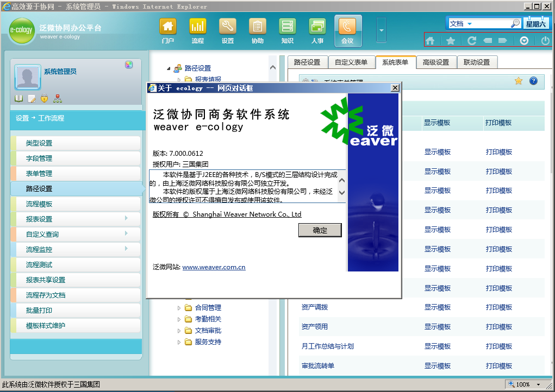Click the home icon in toolbar
This screenshot has height=392, width=555.
click(430, 41)
